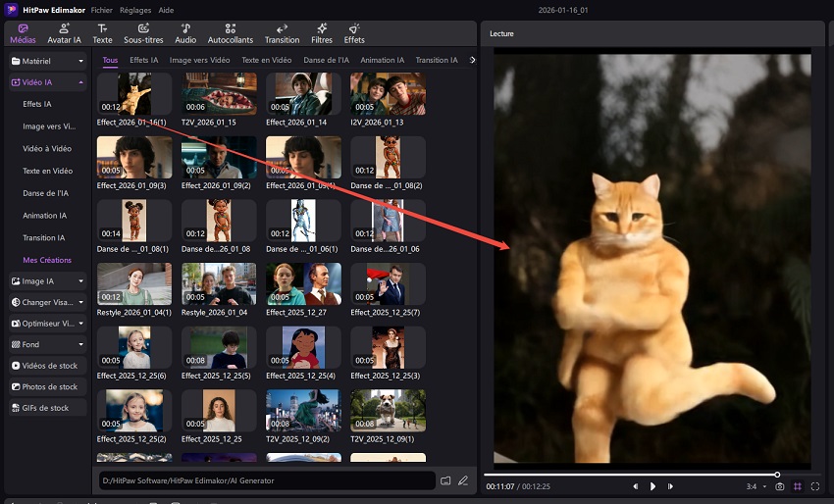
Task: Click the preview playback progress slider
Action: [653, 475]
